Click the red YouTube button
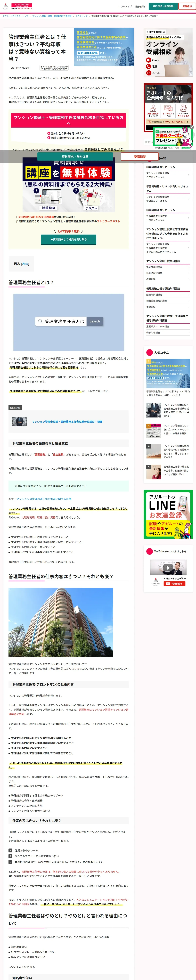 coord(174,584)
